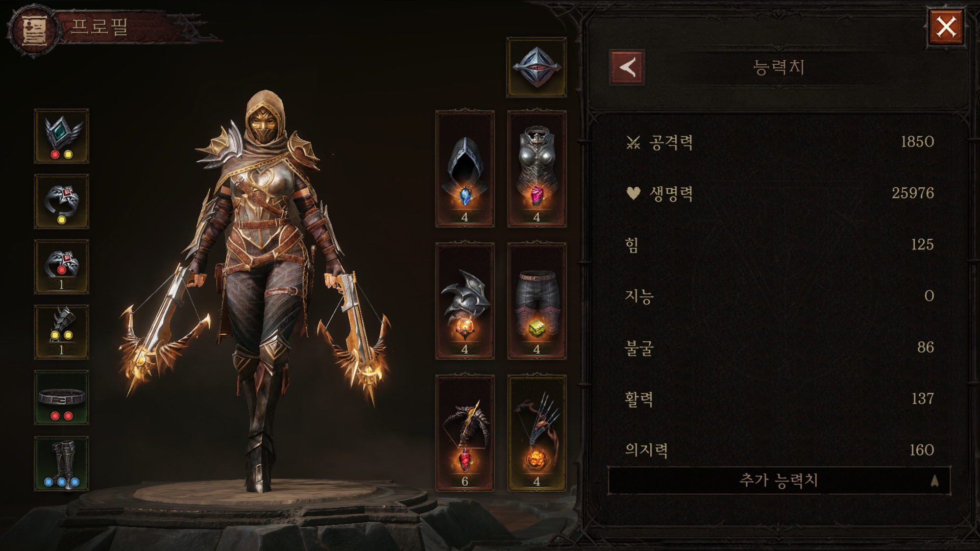Open the shoulder pauldron slot
The image size is (980, 551).
[464, 301]
